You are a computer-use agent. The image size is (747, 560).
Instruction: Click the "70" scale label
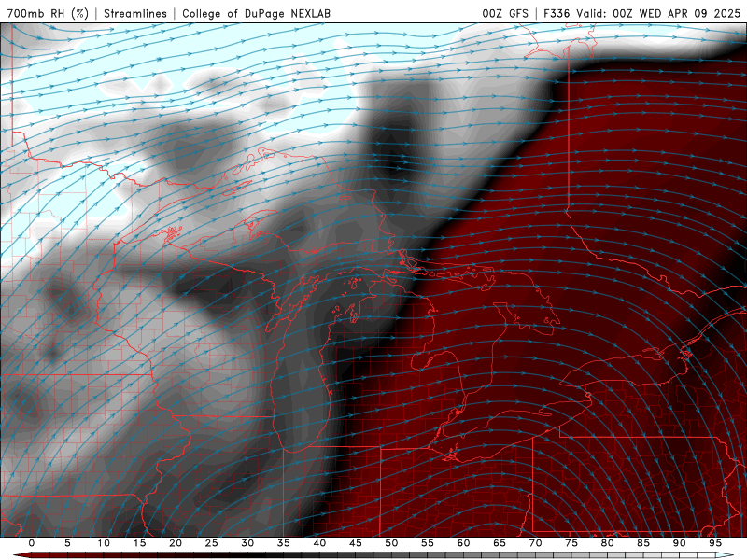coord(535,543)
